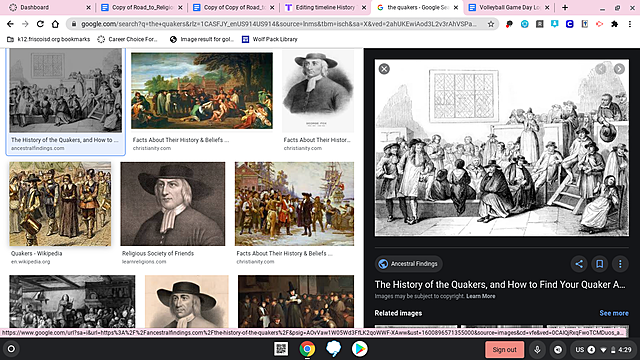Close the image preview panel
The image size is (640, 360).
[x=384, y=69]
